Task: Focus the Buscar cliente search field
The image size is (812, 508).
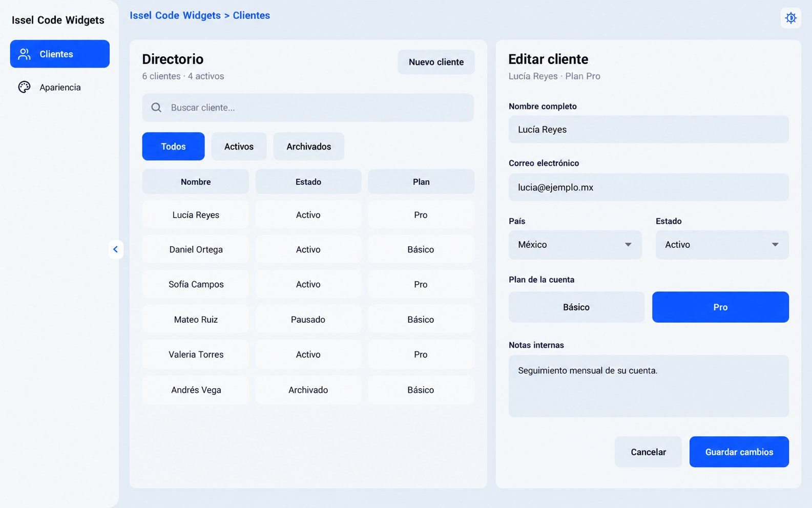Action: coord(308,108)
